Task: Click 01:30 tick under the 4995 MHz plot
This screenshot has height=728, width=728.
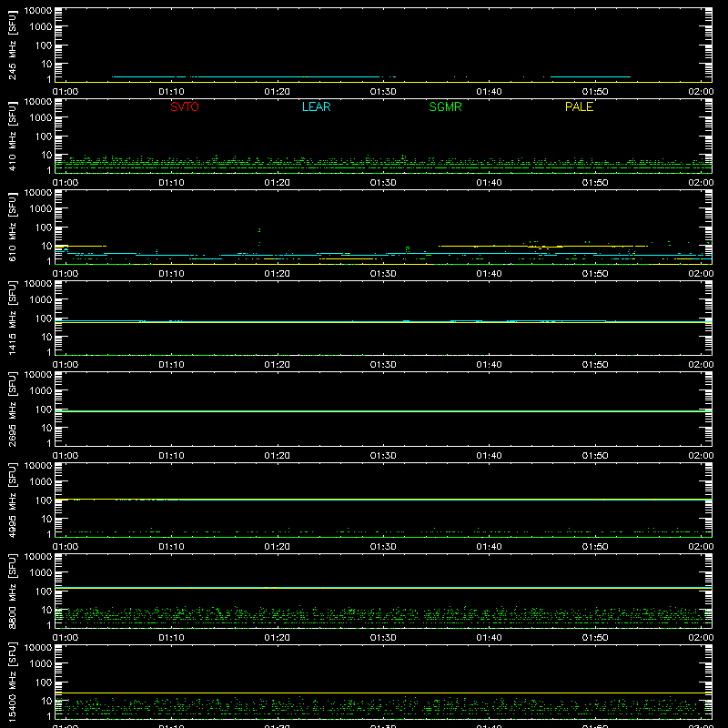Action: [x=383, y=547]
